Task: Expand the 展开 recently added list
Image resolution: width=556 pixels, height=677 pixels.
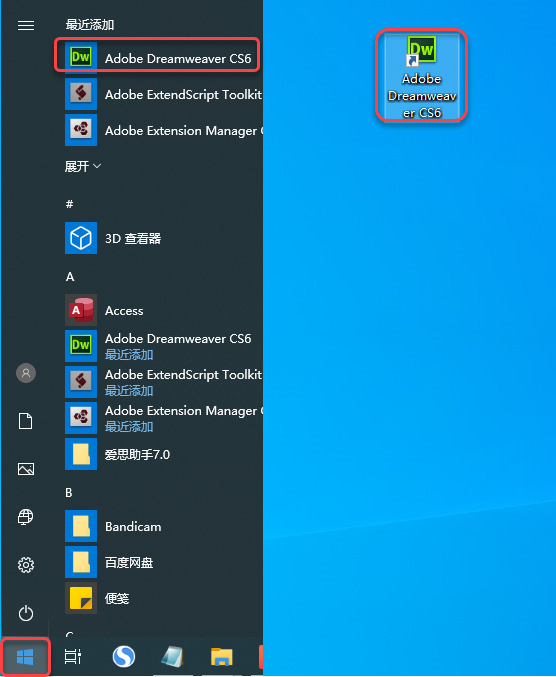Action: (82, 166)
